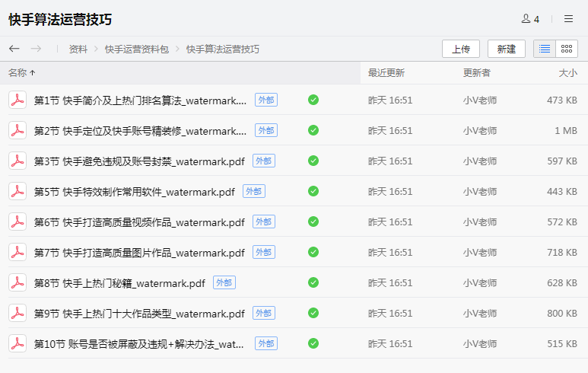Open 第1节 快手简介及上热门排名算法 file

(x=140, y=100)
